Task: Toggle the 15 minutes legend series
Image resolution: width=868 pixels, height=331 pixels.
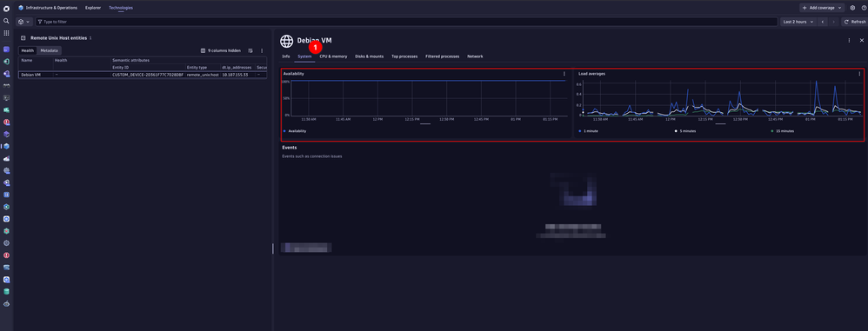Action: [783, 131]
